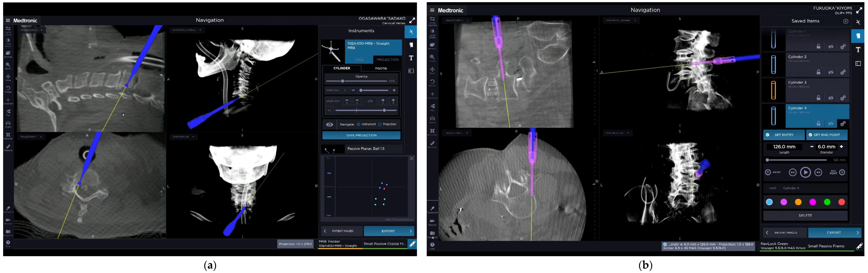Activate the Crosshairs tool in left screen

[x=8, y=100]
